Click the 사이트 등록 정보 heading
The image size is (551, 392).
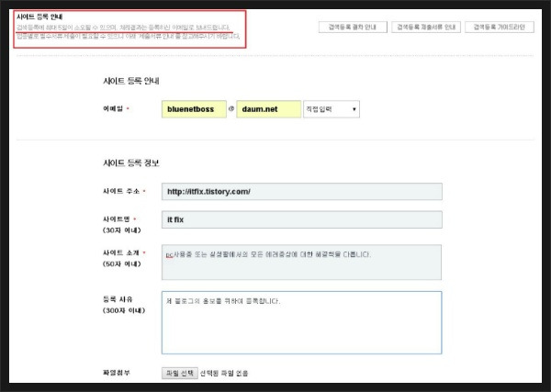(x=131, y=163)
